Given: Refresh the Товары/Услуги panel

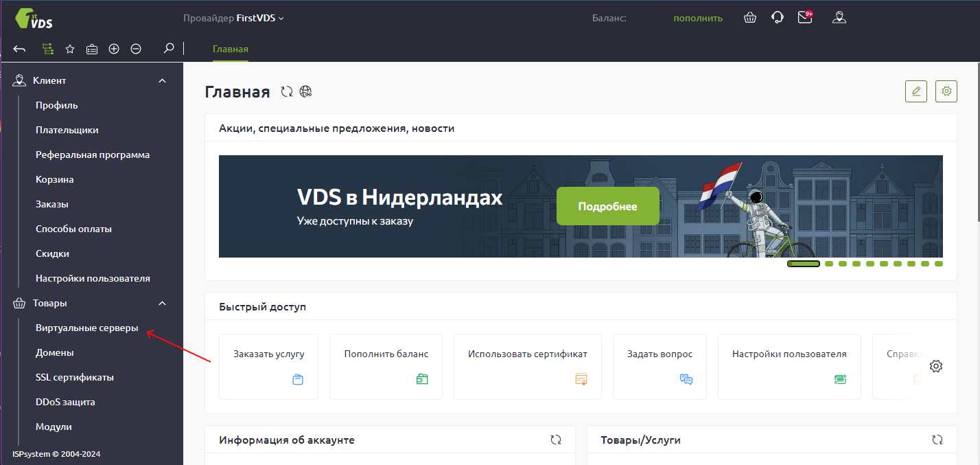Looking at the screenshot, I should [937, 440].
